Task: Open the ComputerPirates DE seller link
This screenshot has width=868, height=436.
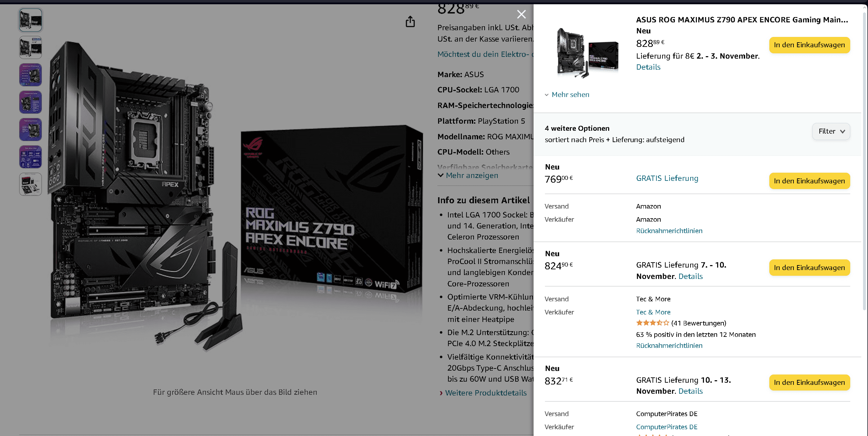Action: pyautogui.click(x=667, y=427)
